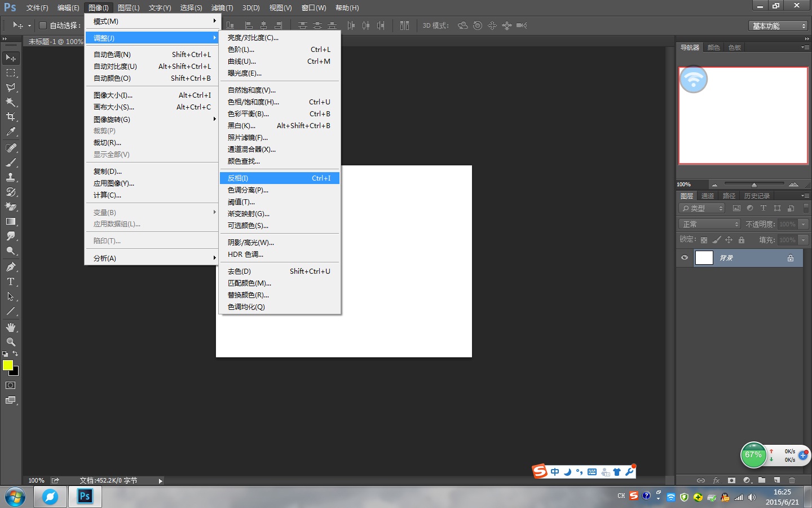Select the History Brush tool
This screenshot has height=508, width=812.
coord(11,192)
